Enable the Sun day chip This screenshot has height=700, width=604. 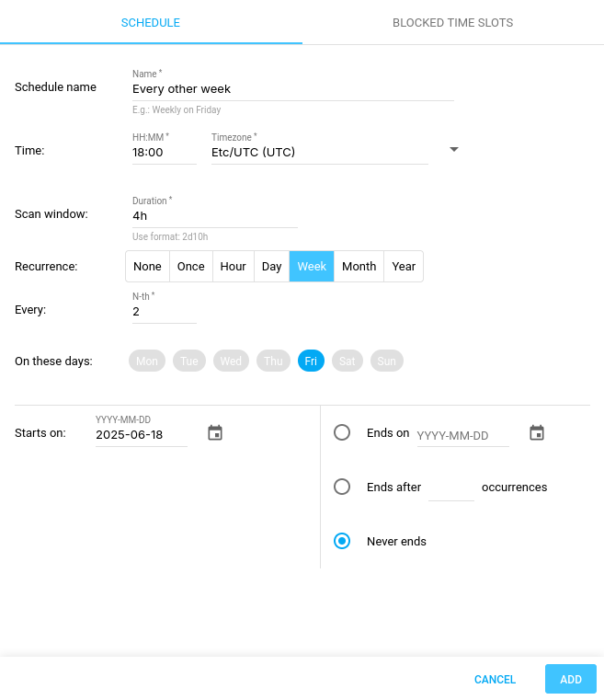click(x=386, y=361)
